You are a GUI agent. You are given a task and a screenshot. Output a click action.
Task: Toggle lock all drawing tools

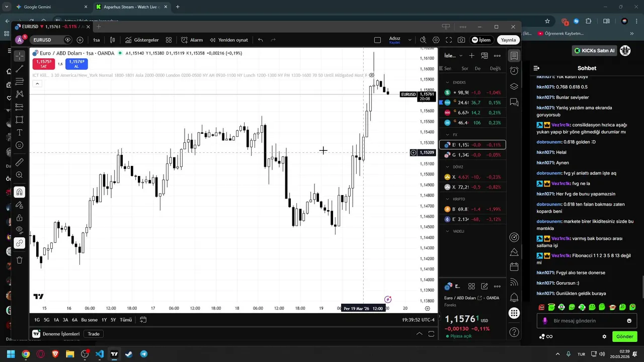19,218
